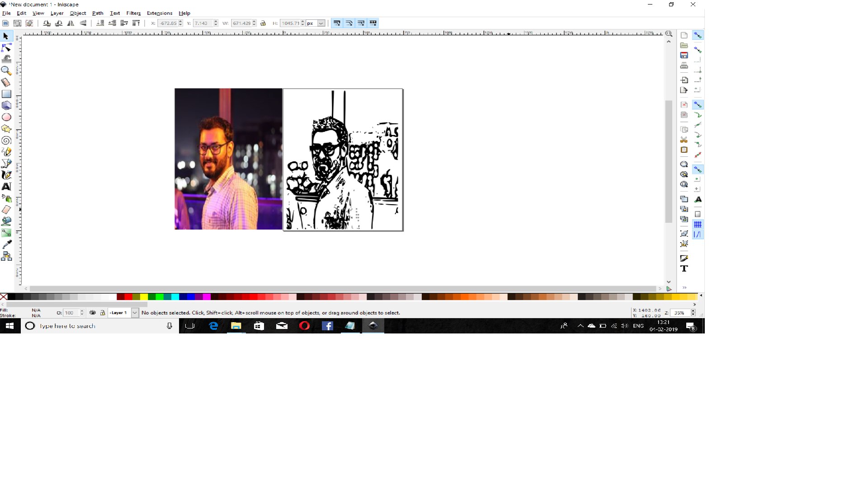Select the Spiral tool
Viewport: 868px width, 488px height.
tap(6, 141)
